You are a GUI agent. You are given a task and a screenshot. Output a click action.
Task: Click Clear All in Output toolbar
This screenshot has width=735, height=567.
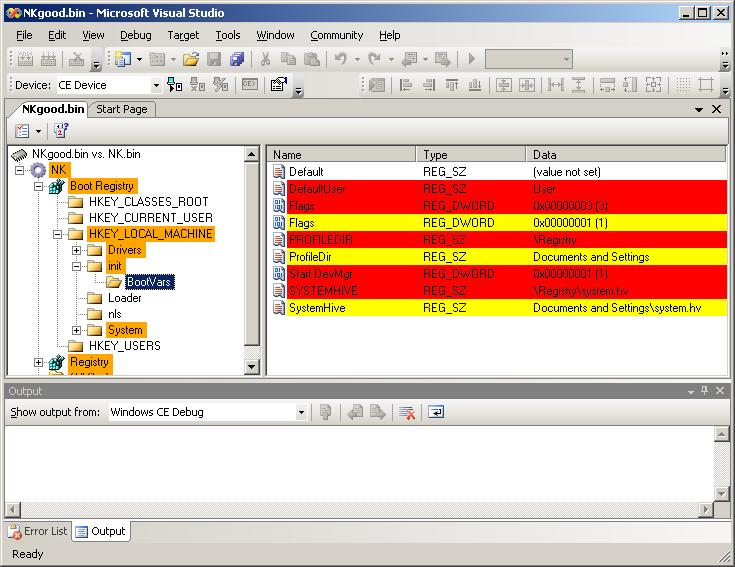(406, 412)
